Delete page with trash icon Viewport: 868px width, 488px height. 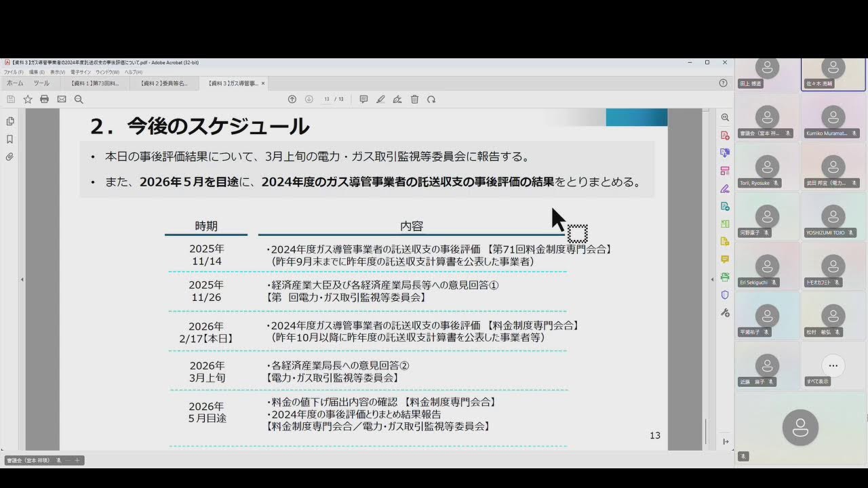point(414,99)
